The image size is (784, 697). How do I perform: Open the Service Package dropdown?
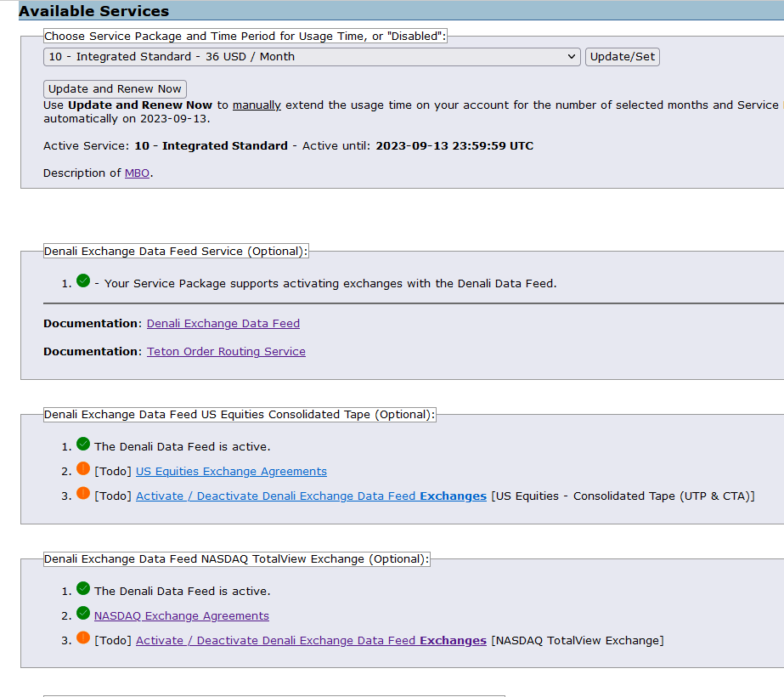point(312,57)
